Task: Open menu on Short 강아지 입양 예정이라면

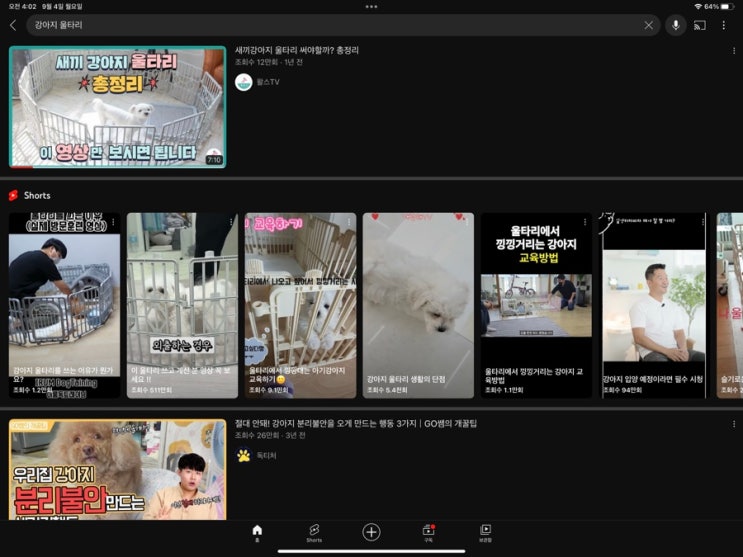Action: pyautogui.click(x=703, y=222)
